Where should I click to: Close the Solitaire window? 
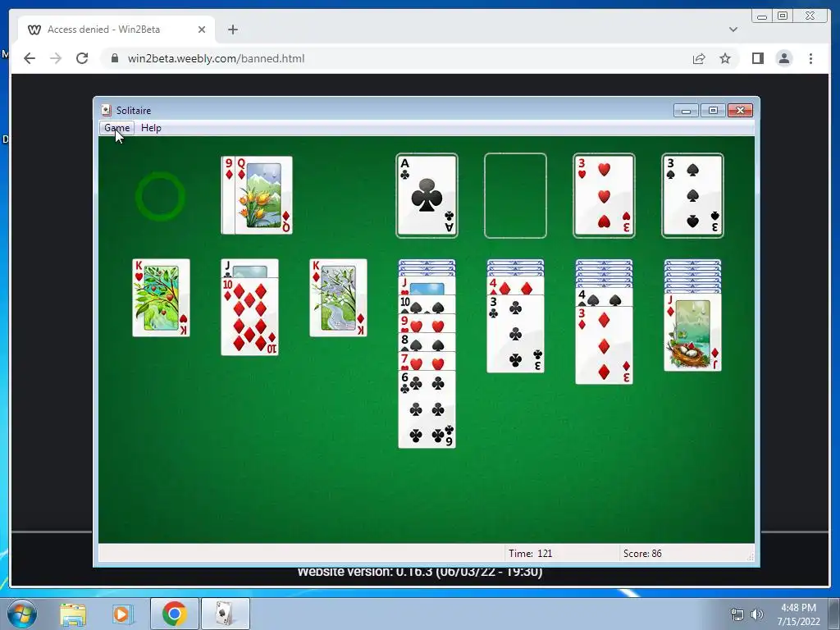740,111
